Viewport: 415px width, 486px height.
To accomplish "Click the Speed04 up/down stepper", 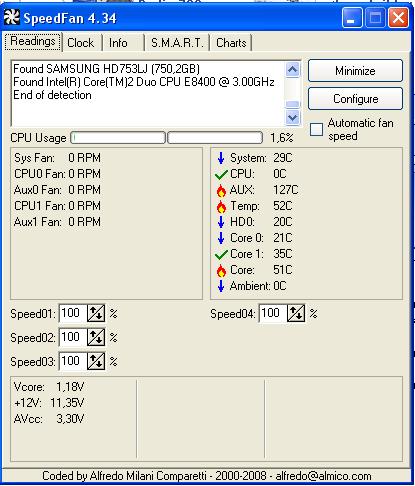I will click(296, 313).
